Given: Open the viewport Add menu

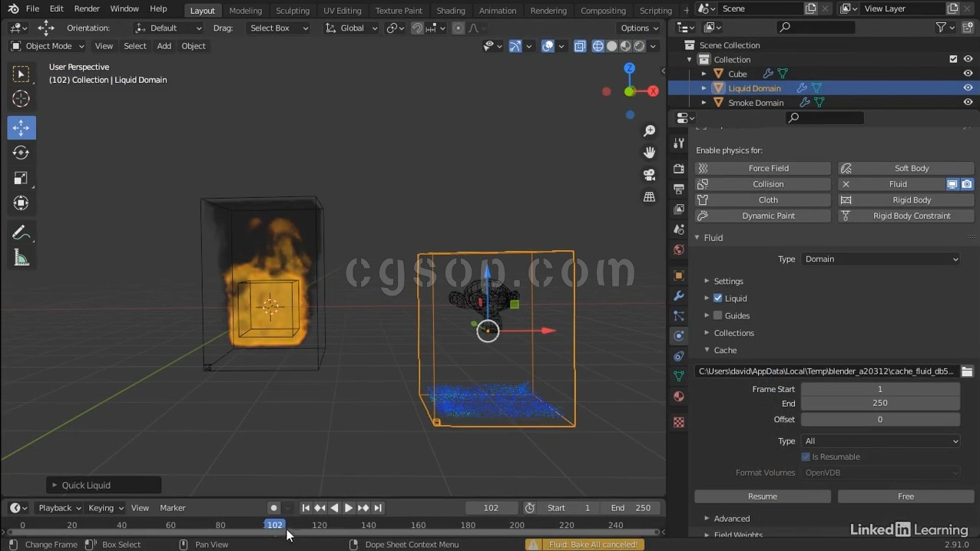Looking at the screenshot, I should pyautogui.click(x=164, y=46).
